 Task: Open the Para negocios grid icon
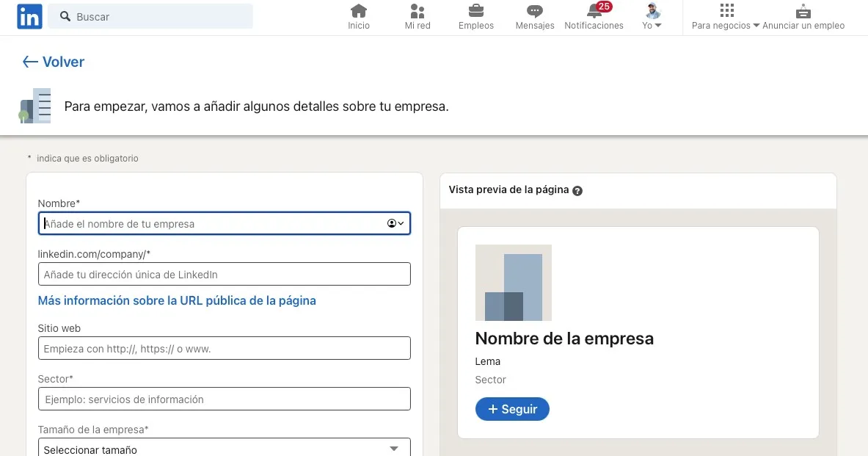point(726,12)
